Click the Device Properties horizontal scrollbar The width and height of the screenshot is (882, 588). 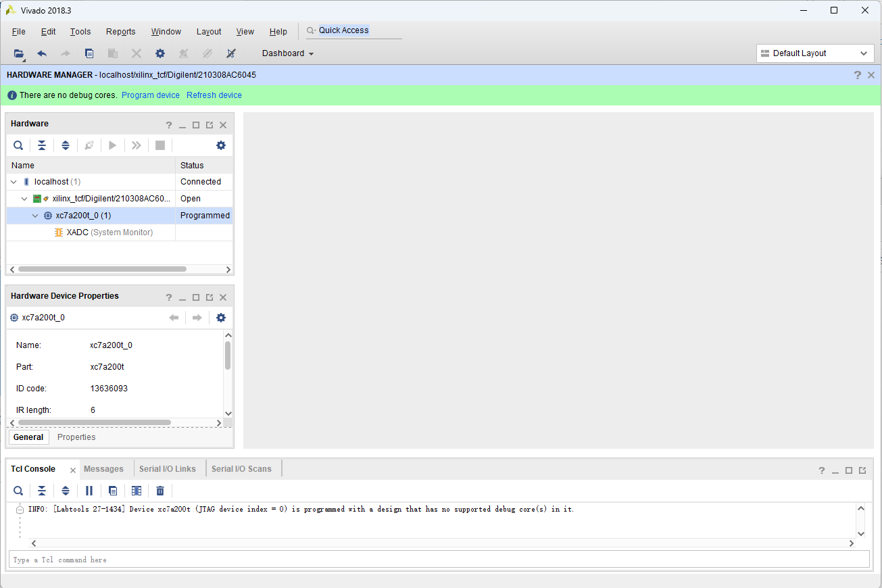pyautogui.click(x=95, y=422)
